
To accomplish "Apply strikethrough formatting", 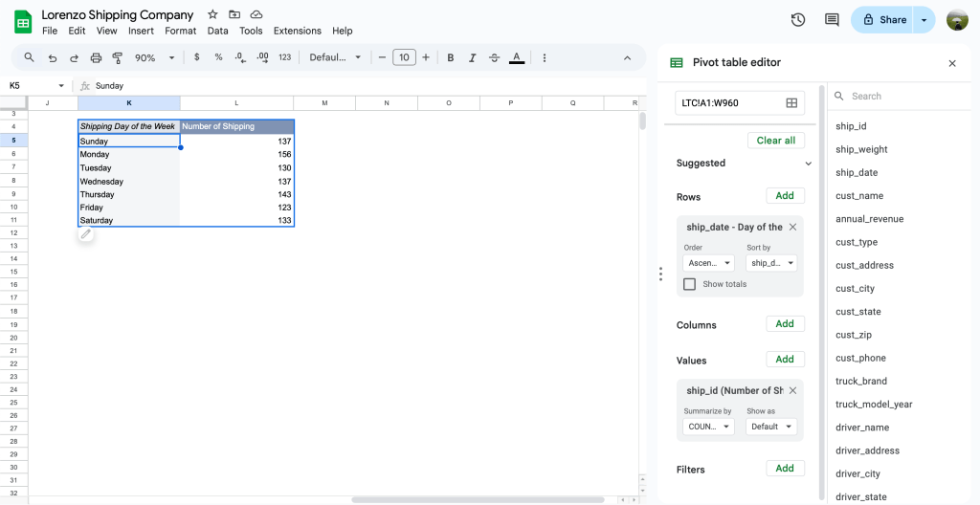I will pos(494,57).
